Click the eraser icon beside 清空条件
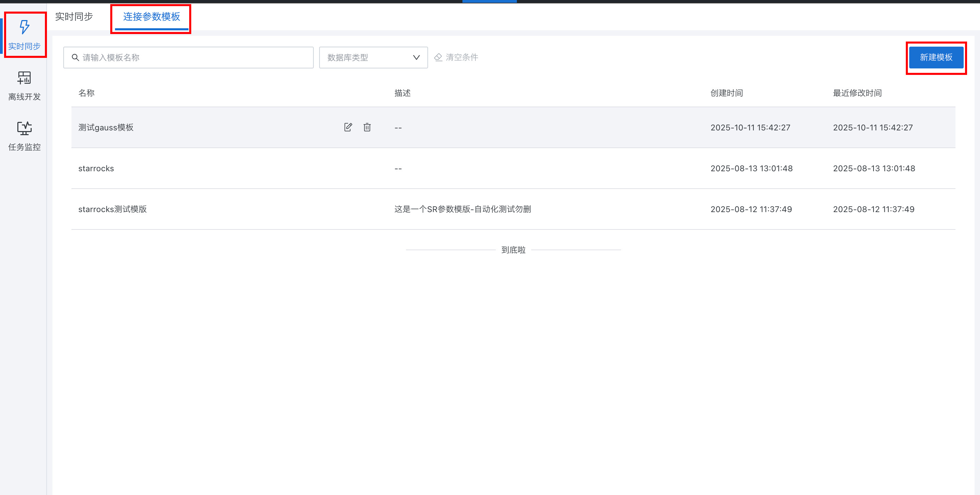This screenshot has height=495, width=980. [438, 58]
